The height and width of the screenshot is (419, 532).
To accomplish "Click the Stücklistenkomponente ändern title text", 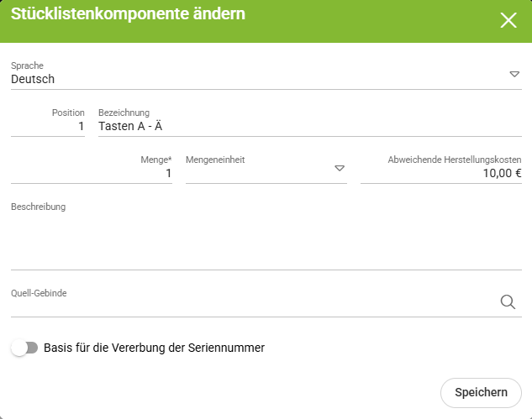I will point(128,14).
